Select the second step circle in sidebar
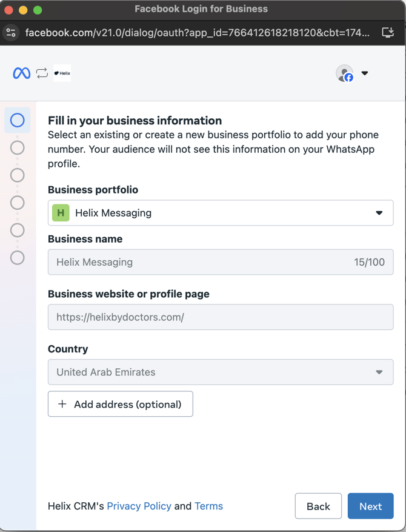The width and height of the screenshot is (406, 532). coord(18,147)
